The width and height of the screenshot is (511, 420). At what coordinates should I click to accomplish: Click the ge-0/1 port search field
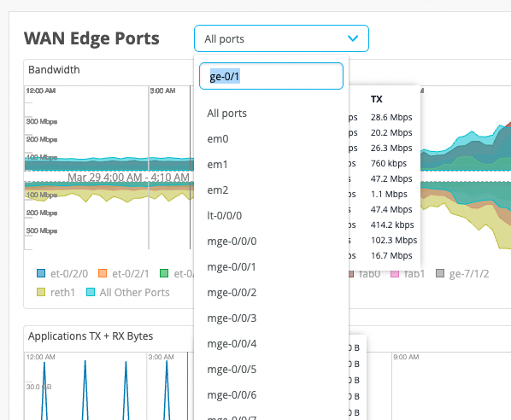pyautogui.click(x=271, y=76)
